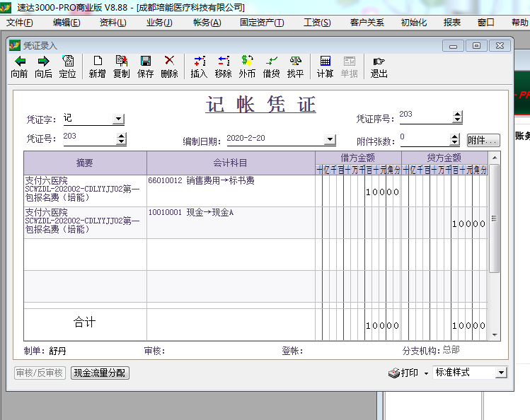530x420 pixels.
Task: Click the 借方金额 column header
Action: click(358, 158)
